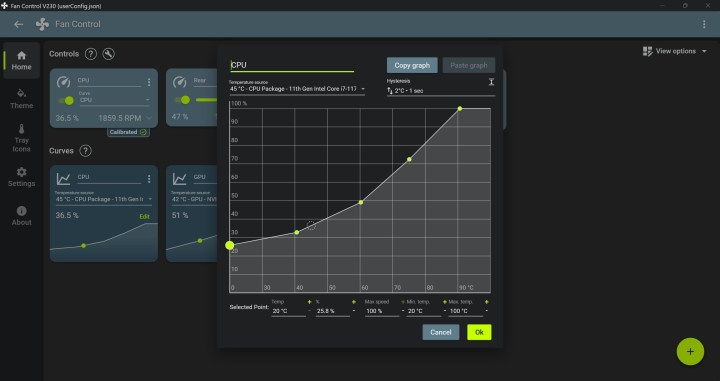Screen dimensions: 720x381
Task: Click the GPU curve card graph icon
Action: pyautogui.click(x=180, y=179)
